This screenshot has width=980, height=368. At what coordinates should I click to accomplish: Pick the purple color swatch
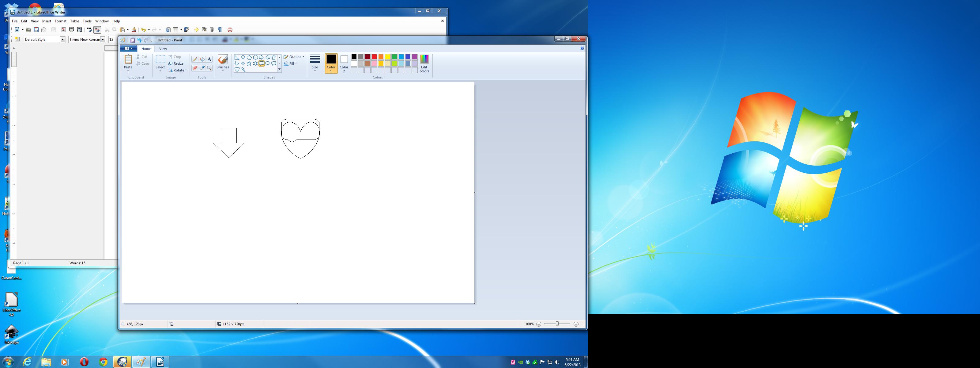point(415,57)
